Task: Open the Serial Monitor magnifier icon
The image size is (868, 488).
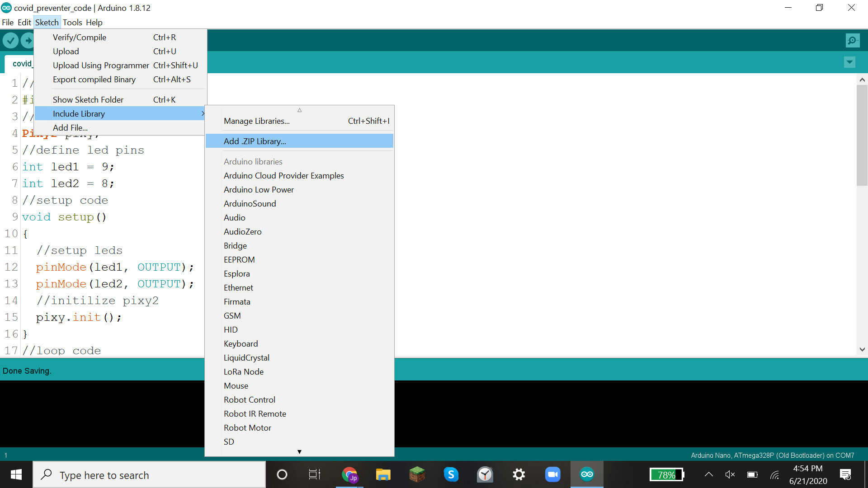Action: coord(852,40)
